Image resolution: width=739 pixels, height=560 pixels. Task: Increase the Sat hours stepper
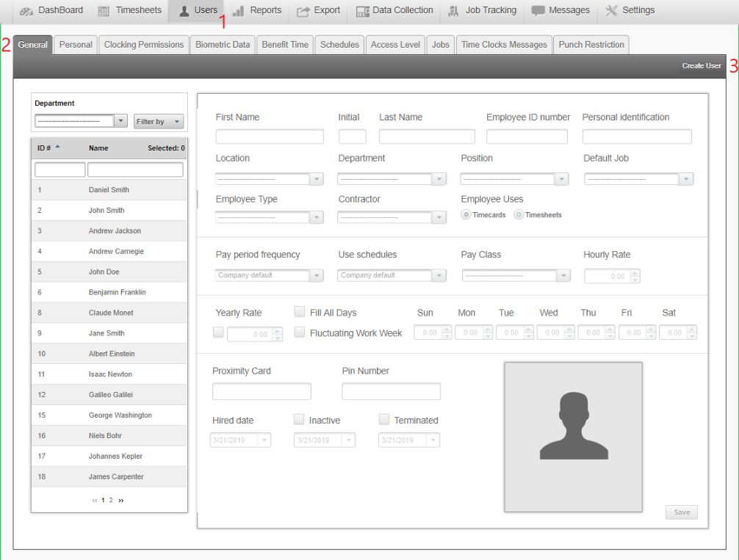pos(691,329)
